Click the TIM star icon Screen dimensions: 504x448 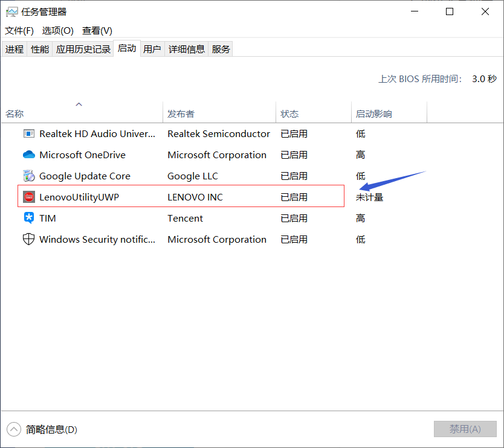pos(29,218)
